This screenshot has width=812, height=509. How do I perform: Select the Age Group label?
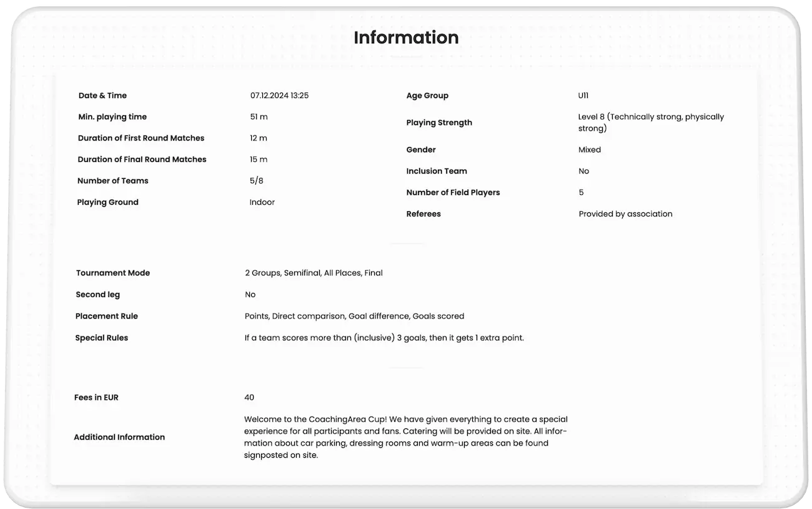point(427,96)
